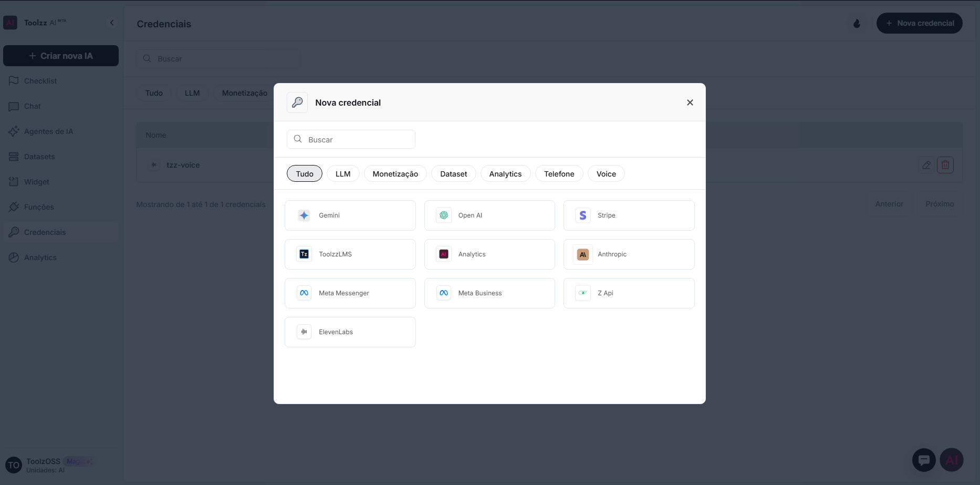Click the background LLM filter tab
This screenshot has height=485, width=980.
coord(192,93)
